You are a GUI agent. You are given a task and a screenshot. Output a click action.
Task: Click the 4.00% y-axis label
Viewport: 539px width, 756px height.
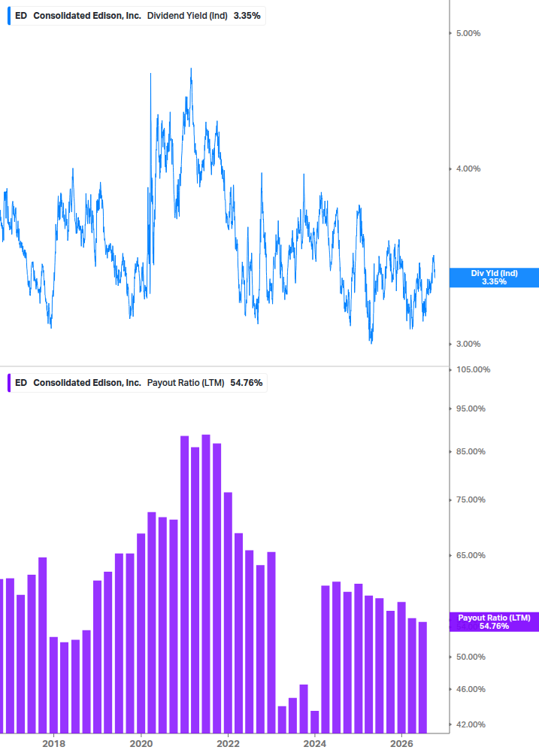pyautogui.click(x=468, y=169)
